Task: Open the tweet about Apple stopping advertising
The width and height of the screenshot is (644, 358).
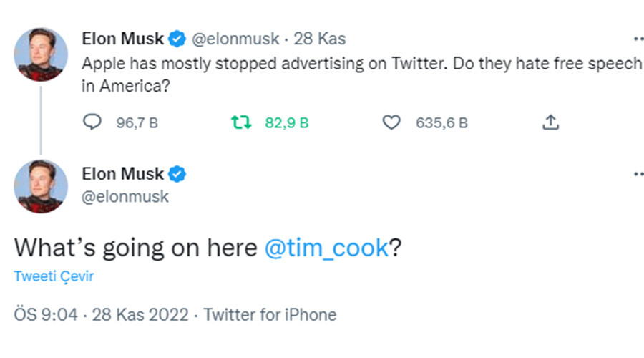Action: pos(358,74)
